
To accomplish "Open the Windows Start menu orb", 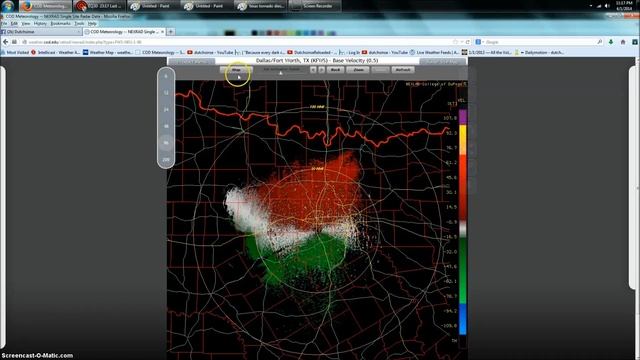I will (x=7, y=6).
